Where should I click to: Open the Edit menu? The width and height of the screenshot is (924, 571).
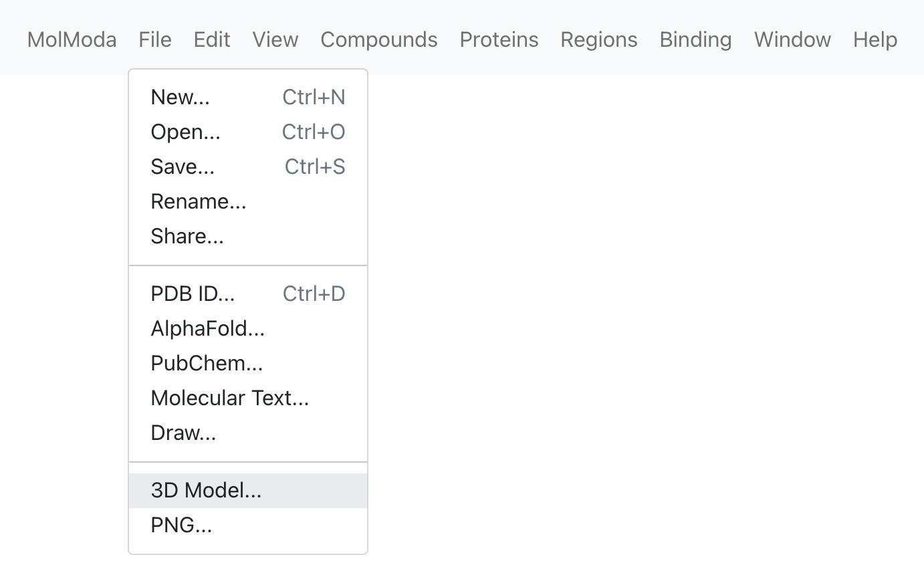click(212, 39)
